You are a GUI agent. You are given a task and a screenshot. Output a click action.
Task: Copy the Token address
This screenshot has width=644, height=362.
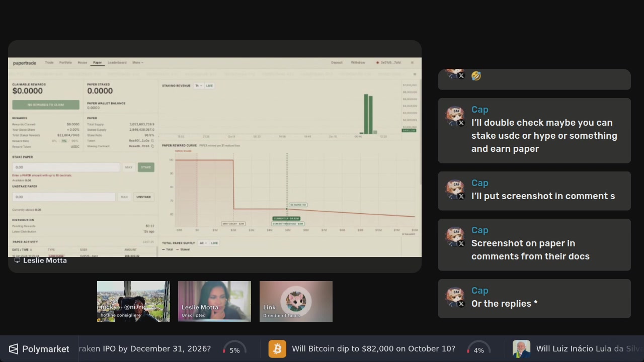click(152, 141)
